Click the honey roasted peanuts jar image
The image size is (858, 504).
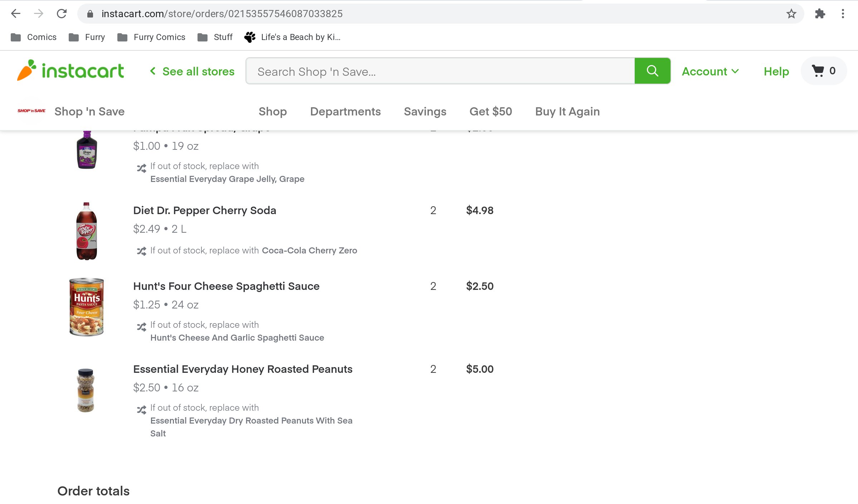pyautogui.click(x=86, y=390)
